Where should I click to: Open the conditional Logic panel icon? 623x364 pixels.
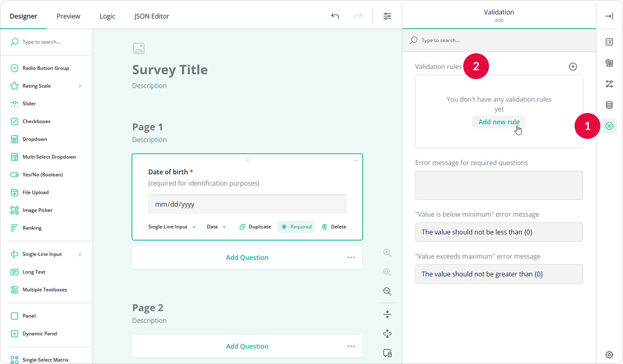pyautogui.click(x=609, y=84)
